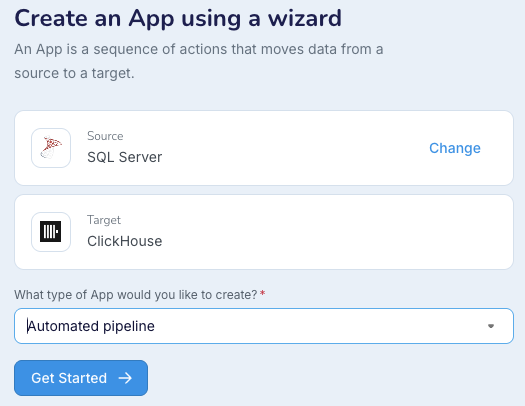This screenshot has width=525, height=406.
Task: Click the arrow icon inside Get Started
Action: pos(125,378)
